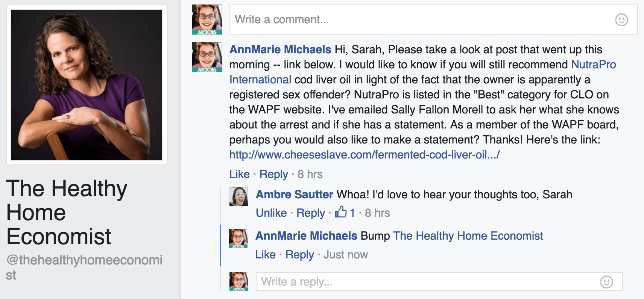This screenshot has width=644, height=299.
Task: Open AnnMarie Michaels avatar beside main comment
Action: [x=207, y=57]
